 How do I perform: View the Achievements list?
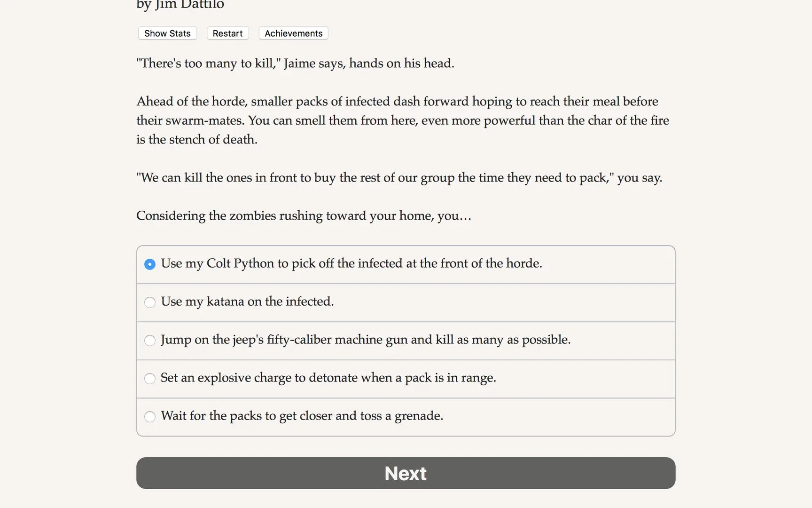(x=293, y=33)
